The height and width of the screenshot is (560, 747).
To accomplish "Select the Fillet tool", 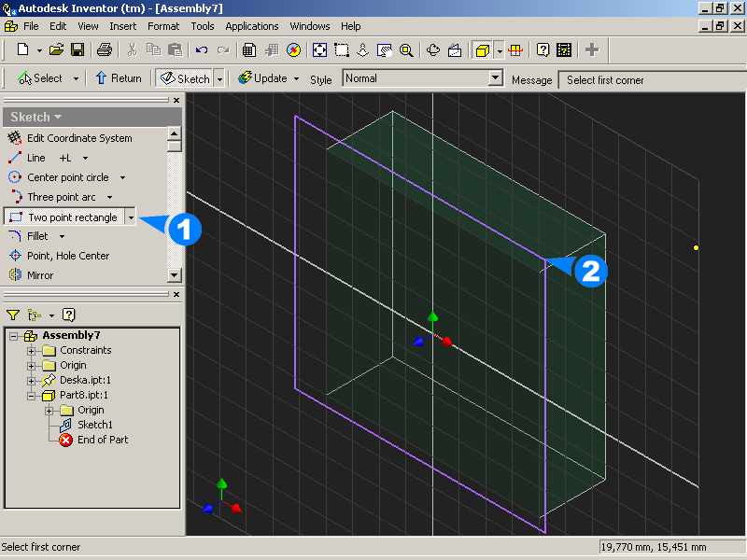I will (29, 236).
